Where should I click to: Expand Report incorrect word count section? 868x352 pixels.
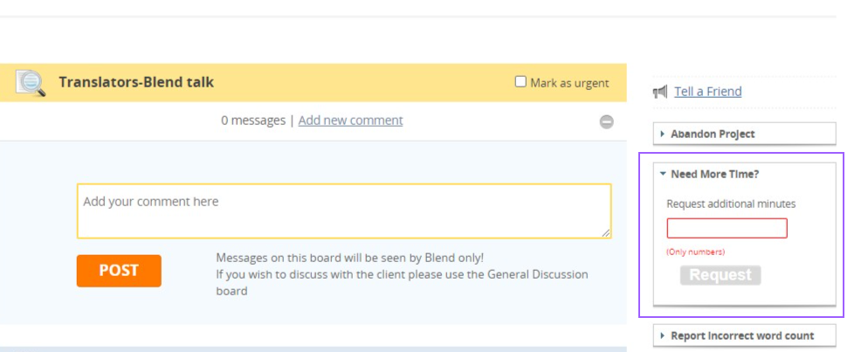[741, 335]
